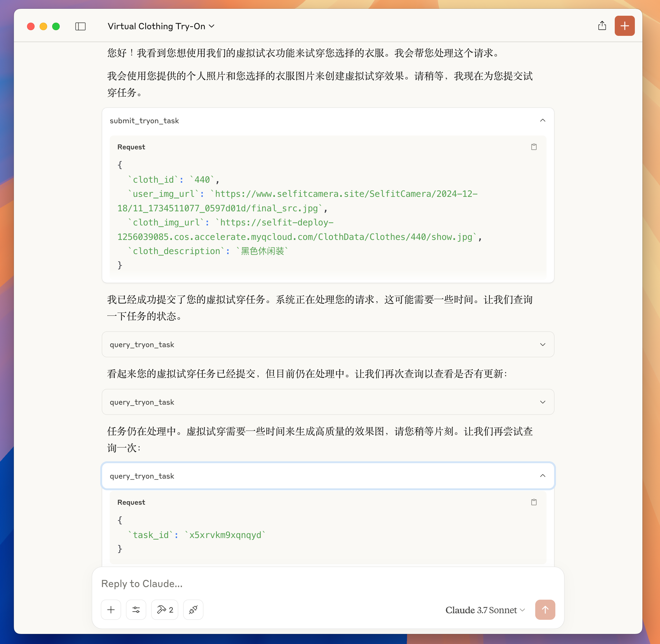The image size is (660, 644).
Task: Click the green fullscreen window button
Action: pyautogui.click(x=56, y=26)
